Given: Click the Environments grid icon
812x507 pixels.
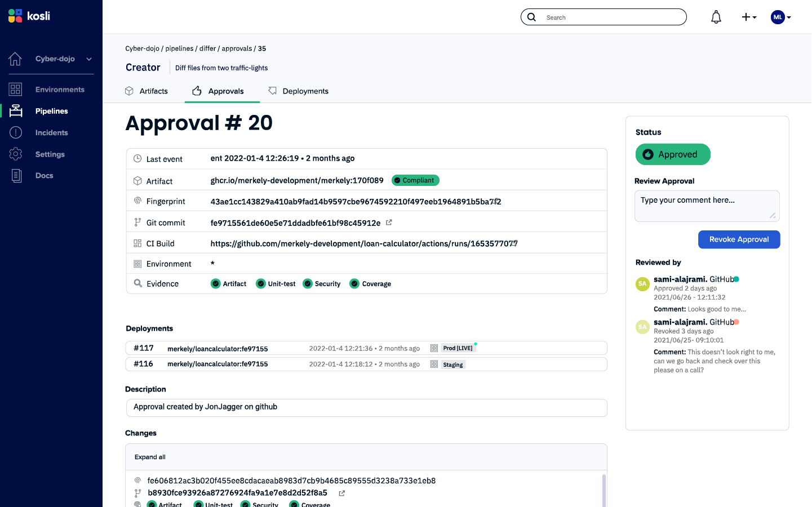Looking at the screenshot, I should click(15, 89).
